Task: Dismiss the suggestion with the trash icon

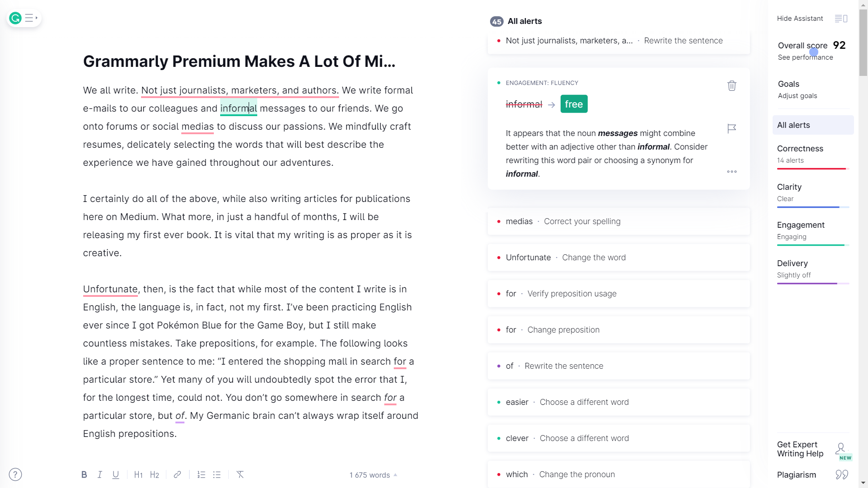Action: click(731, 86)
